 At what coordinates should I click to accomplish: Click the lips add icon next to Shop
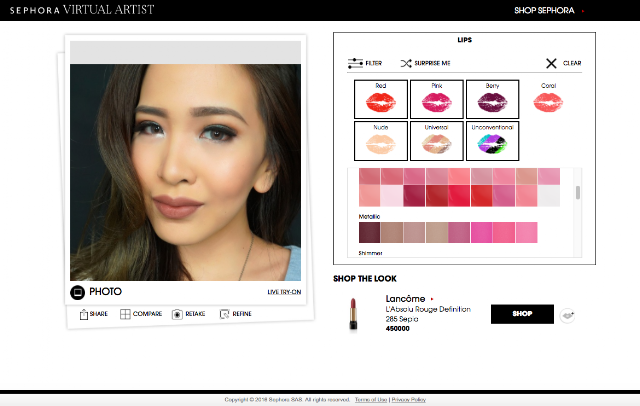tap(567, 315)
